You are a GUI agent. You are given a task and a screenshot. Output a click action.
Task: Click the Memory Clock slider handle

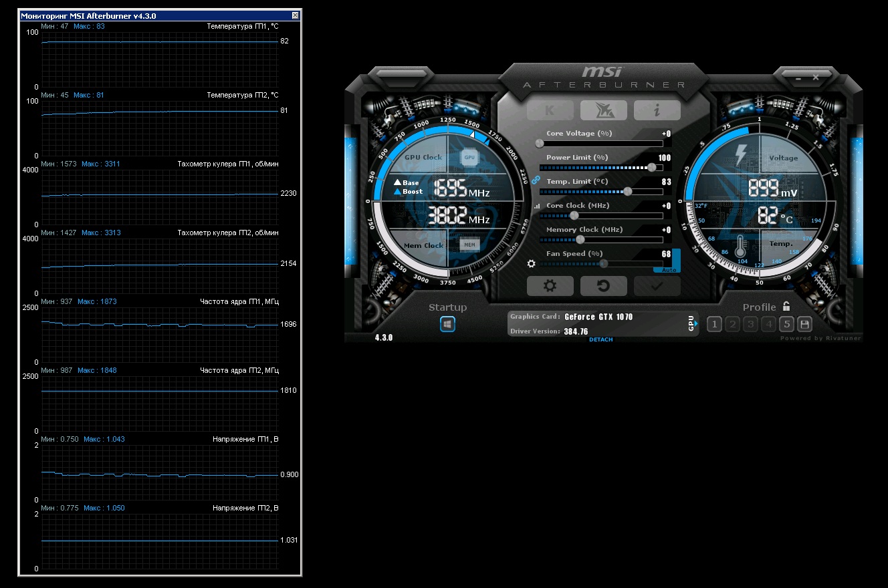click(x=580, y=239)
